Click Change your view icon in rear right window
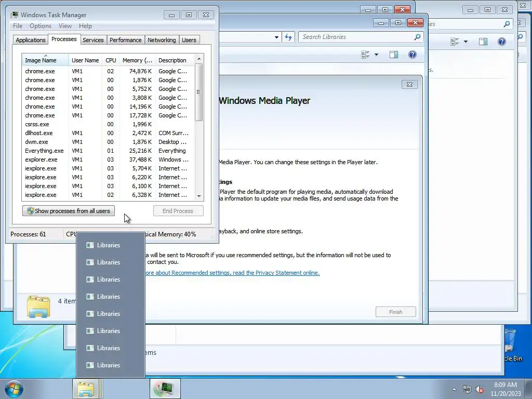532x399 pixels. pyautogui.click(x=455, y=42)
